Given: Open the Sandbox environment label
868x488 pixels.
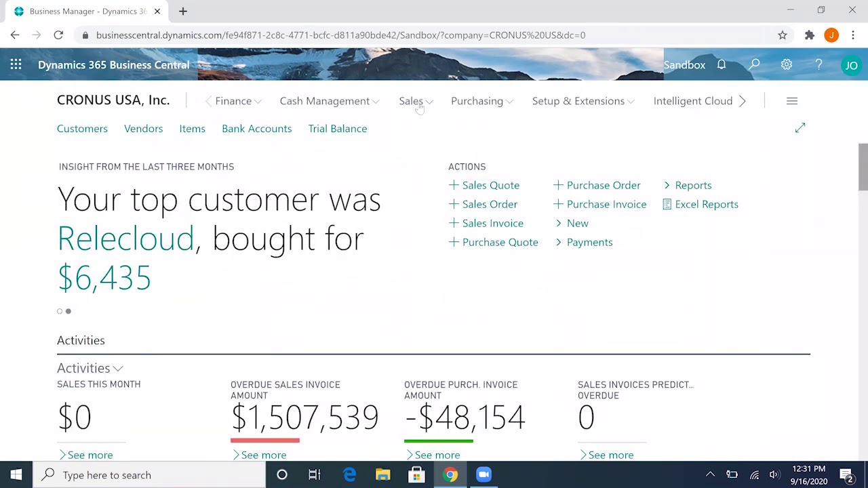Looking at the screenshot, I should pos(684,65).
